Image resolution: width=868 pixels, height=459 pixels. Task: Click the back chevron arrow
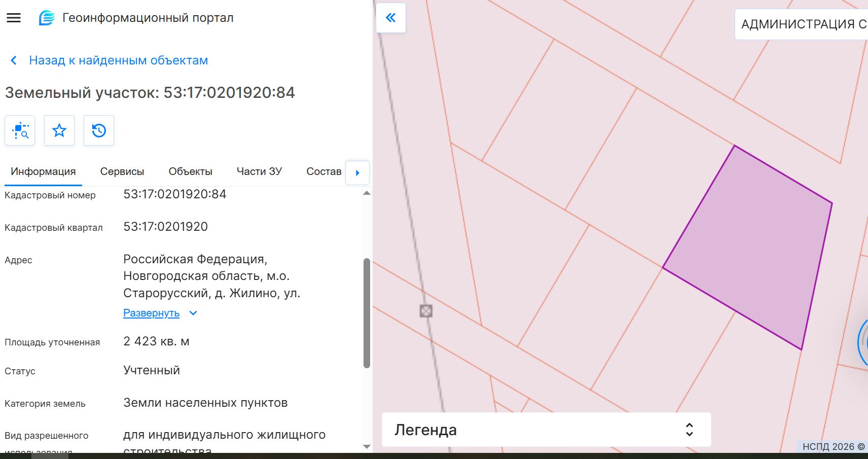tap(14, 60)
